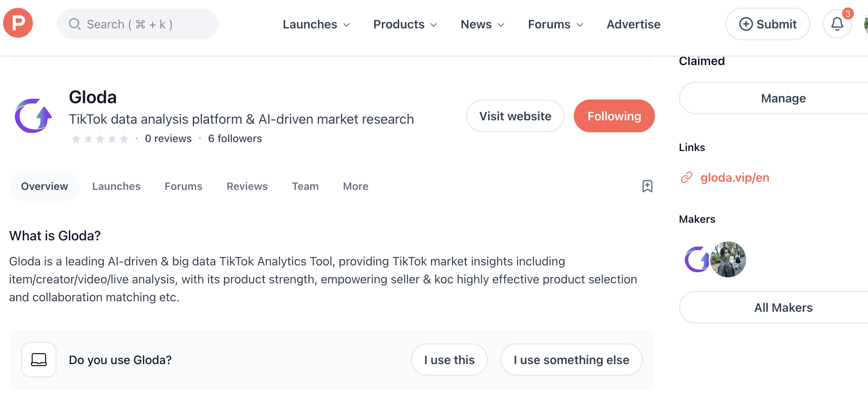Screen dimensions: 868x397
Task: Click the Gloda product title
Action: pyautogui.click(x=93, y=97)
